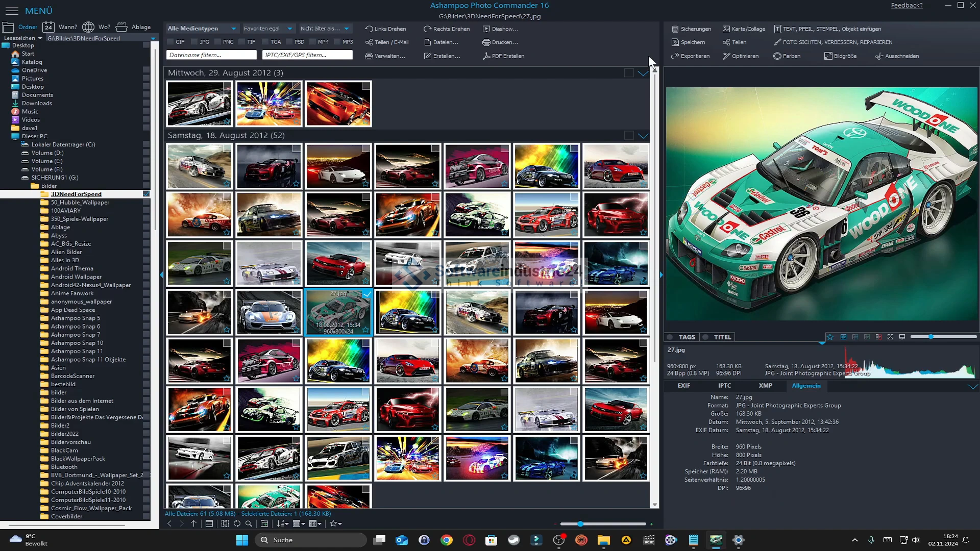Click the Rechts Drehen rotate-right icon
The image size is (980, 551).
click(x=427, y=29)
